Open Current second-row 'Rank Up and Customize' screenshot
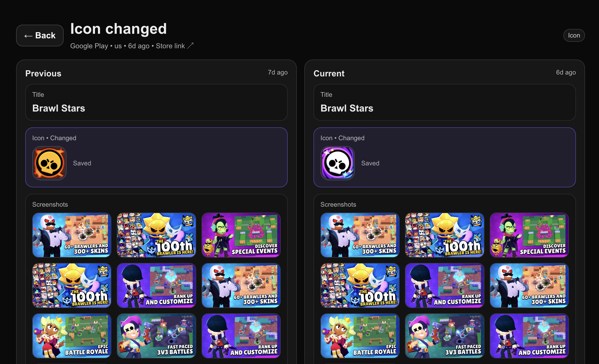Screen dimensions: 599x364 tap(445, 285)
